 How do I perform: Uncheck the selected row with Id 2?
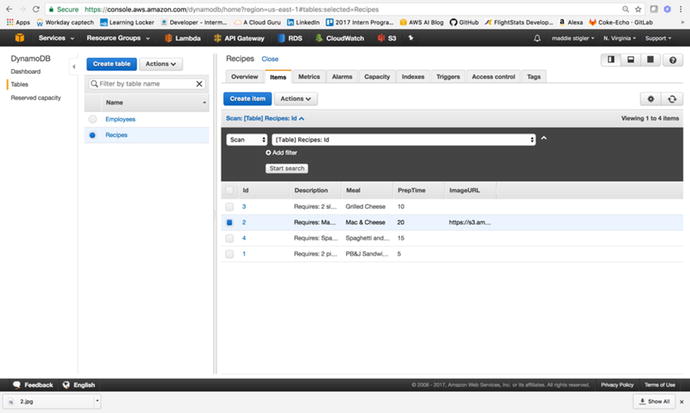[x=230, y=222]
